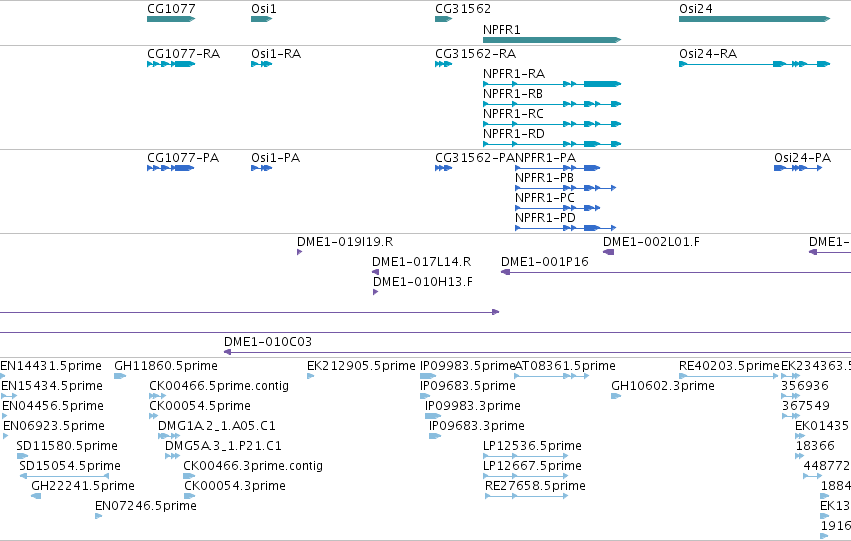This screenshot has width=851, height=541.
Task: Select the SD15054.5prime alignment glyph
Action: [x=65, y=476]
